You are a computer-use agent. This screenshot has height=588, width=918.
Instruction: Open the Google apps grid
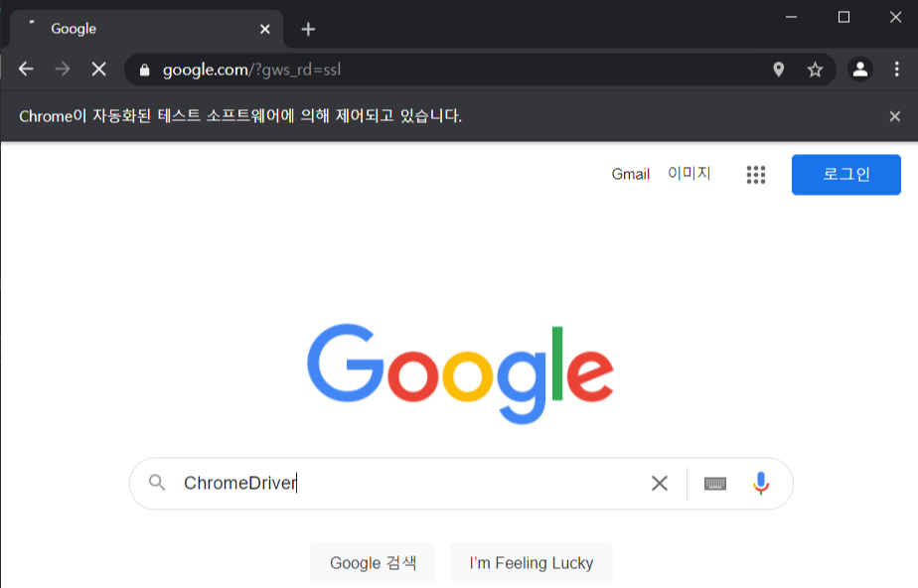(x=755, y=175)
